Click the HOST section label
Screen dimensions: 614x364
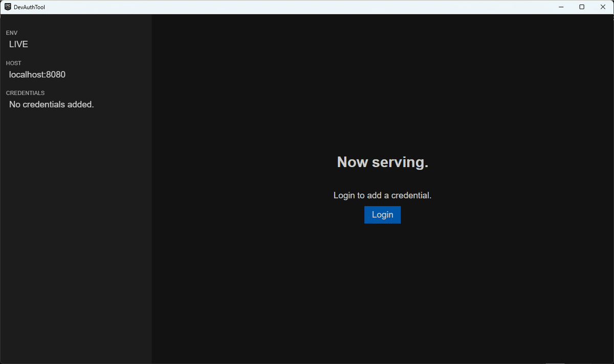click(13, 63)
